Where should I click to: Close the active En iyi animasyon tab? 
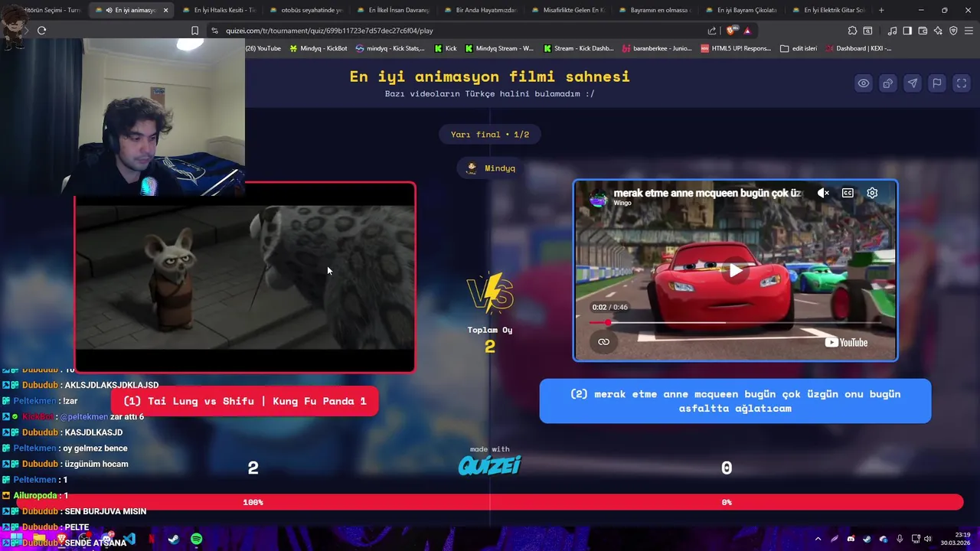click(x=165, y=10)
